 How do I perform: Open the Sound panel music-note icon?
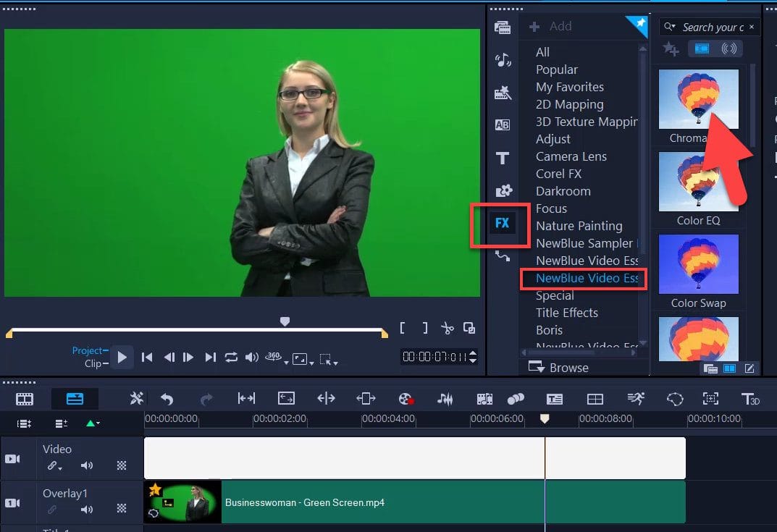click(x=503, y=61)
